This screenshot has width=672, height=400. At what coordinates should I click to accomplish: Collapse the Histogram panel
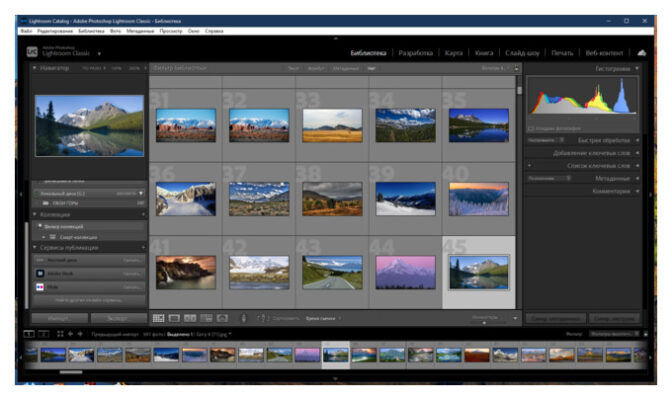pyautogui.click(x=637, y=69)
